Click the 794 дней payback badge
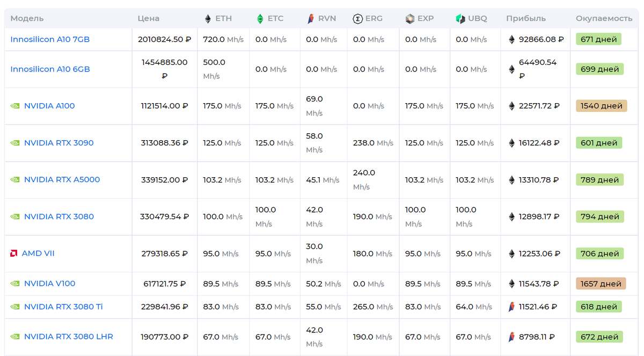The width and height of the screenshot is (644, 356). [x=600, y=217]
